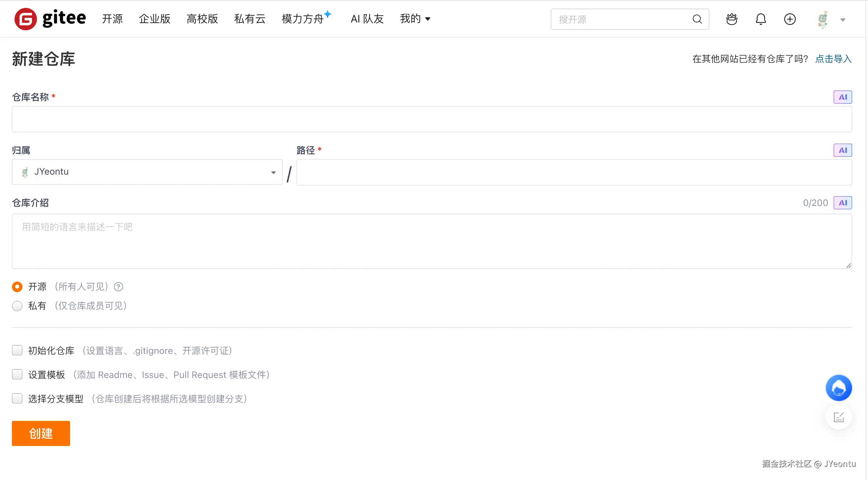868x480 pixels.
Task: Open the blue floating support chat icon
Action: tap(838, 388)
